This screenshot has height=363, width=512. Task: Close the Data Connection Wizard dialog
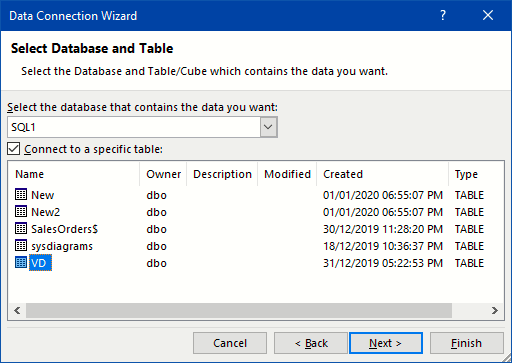[488, 15]
